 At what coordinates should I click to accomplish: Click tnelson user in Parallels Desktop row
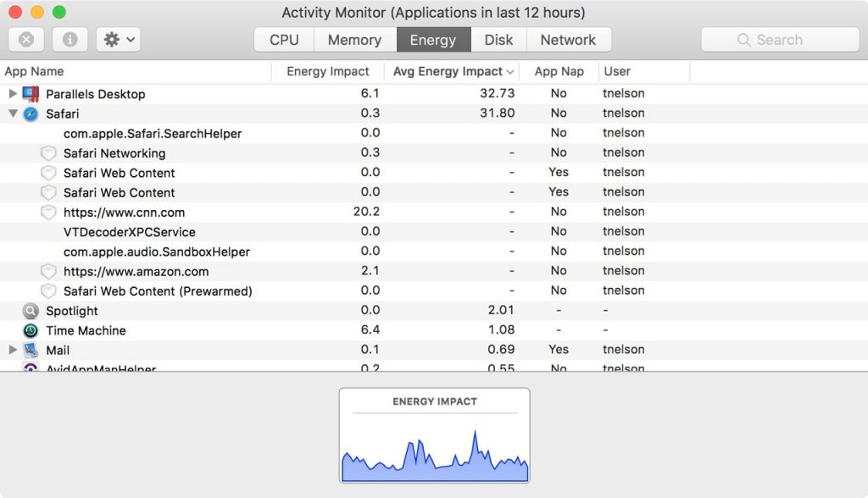tap(624, 93)
